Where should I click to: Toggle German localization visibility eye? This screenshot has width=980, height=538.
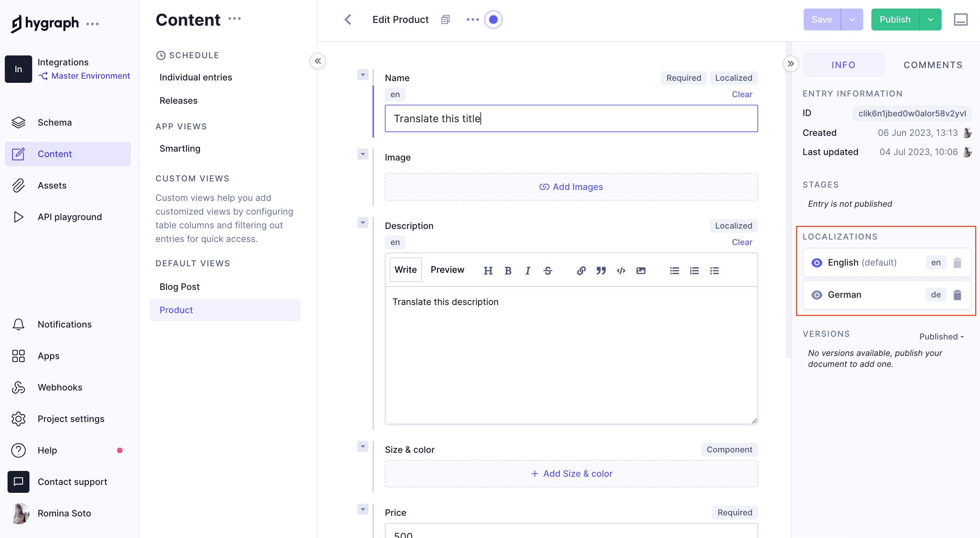(x=816, y=295)
